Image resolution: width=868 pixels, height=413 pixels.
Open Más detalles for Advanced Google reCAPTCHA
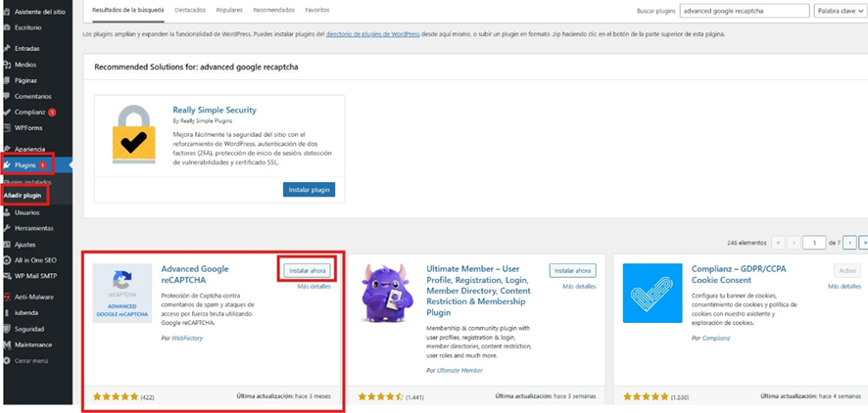coord(313,287)
